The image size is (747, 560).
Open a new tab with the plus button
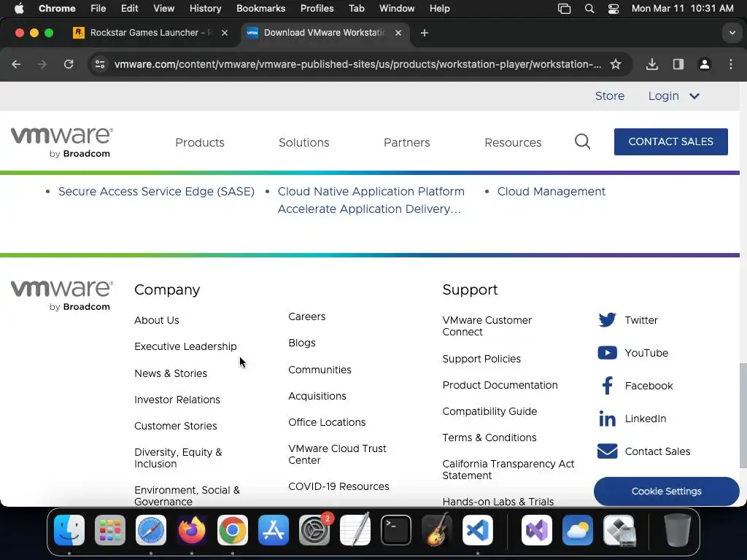click(424, 33)
